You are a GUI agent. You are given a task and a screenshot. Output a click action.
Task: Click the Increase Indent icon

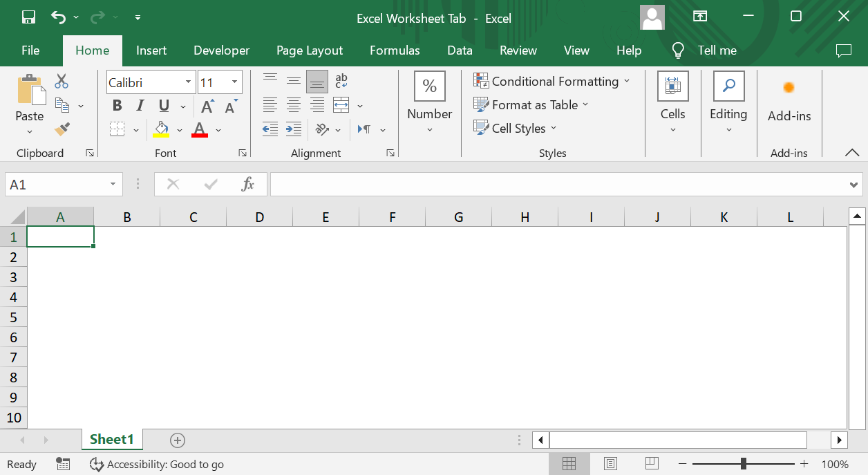(294, 129)
